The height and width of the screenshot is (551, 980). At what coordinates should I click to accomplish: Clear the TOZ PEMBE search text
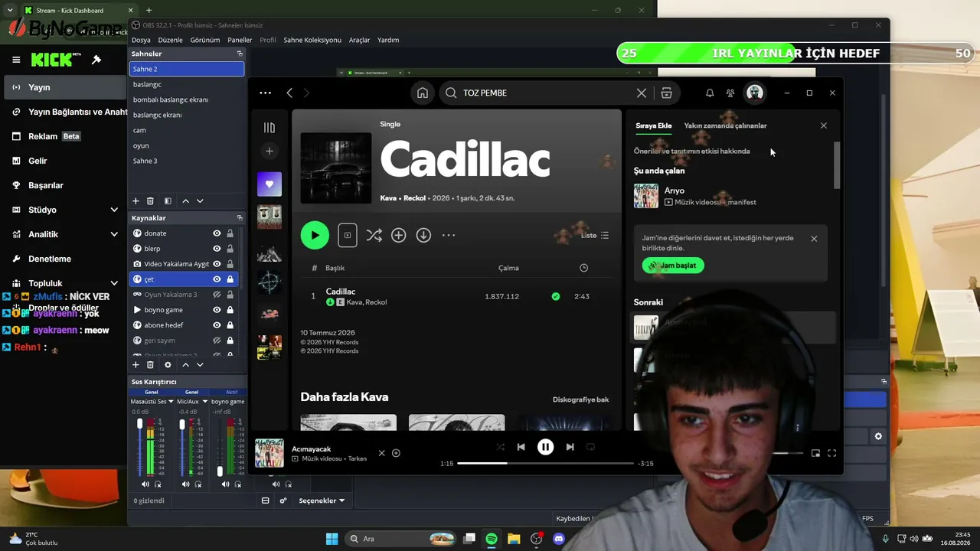coord(642,93)
